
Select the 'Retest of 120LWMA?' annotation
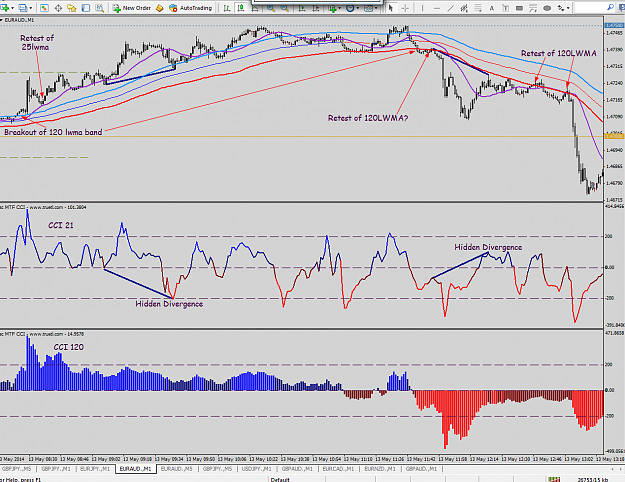click(x=368, y=118)
